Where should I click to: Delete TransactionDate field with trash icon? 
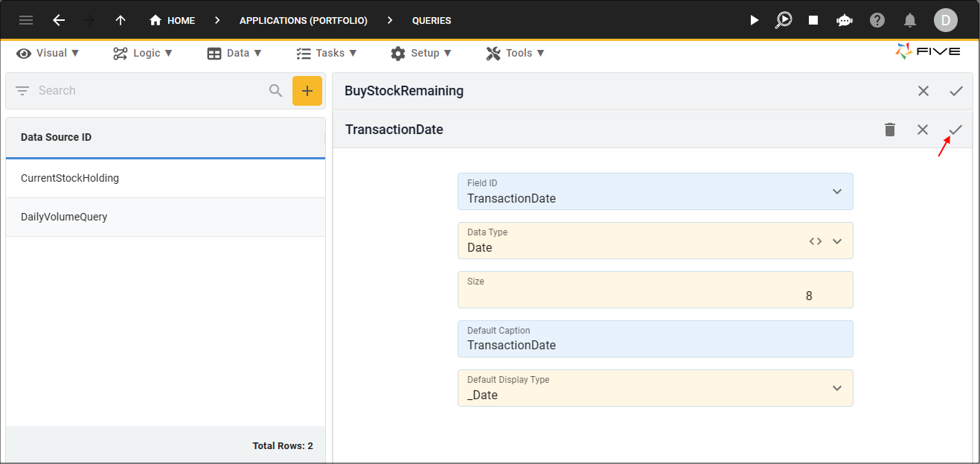[x=890, y=130]
